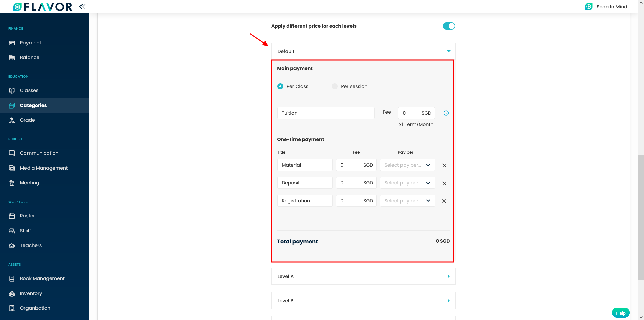The image size is (644, 320).
Task: Open Media Management page
Action: pyautogui.click(x=44, y=168)
